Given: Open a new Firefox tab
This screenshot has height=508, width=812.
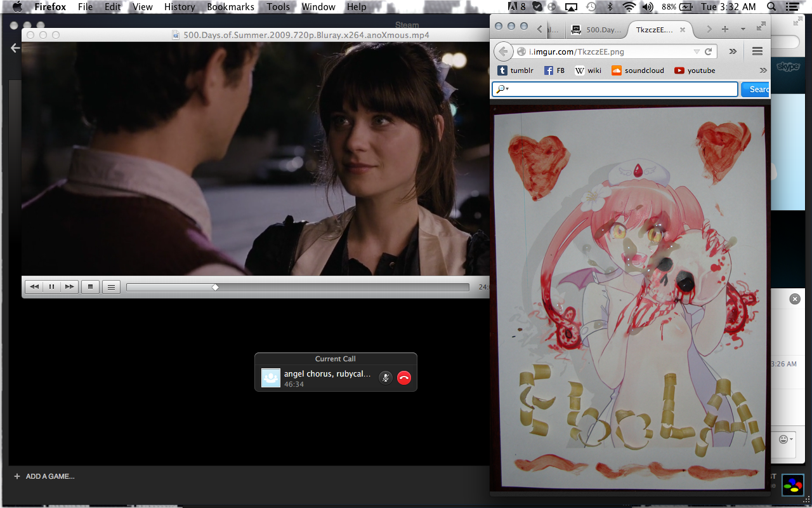Looking at the screenshot, I should tap(725, 29).
